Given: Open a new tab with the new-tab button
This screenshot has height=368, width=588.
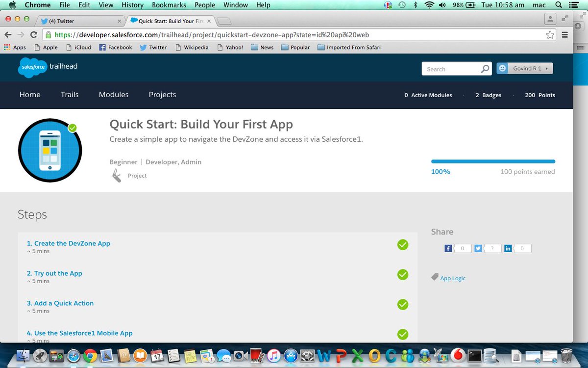Looking at the screenshot, I should [x=224, y=21].
